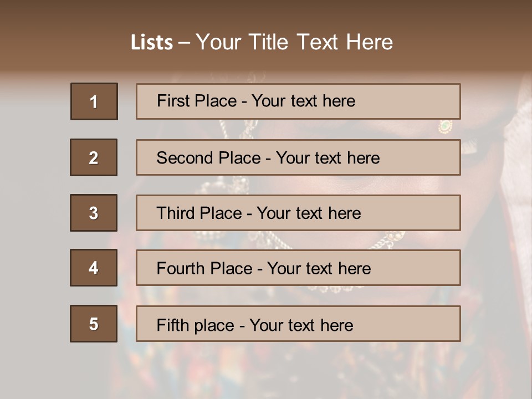The width and height of the screenshot is (532, 399).
Task: Click the number 5 box
Action: pyautogui.click(x=94, y=324)
